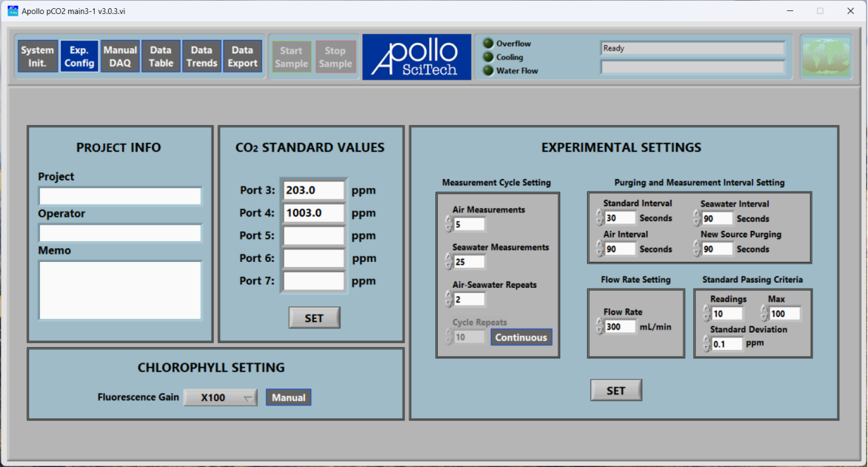
Task: Click the globe map icon
Action: (825, 57)
